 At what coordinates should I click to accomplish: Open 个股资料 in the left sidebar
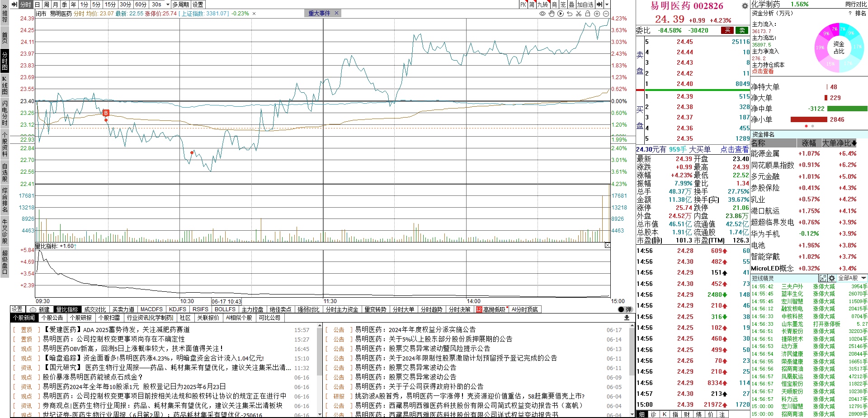pyautogui.click(x=5, y=145)
